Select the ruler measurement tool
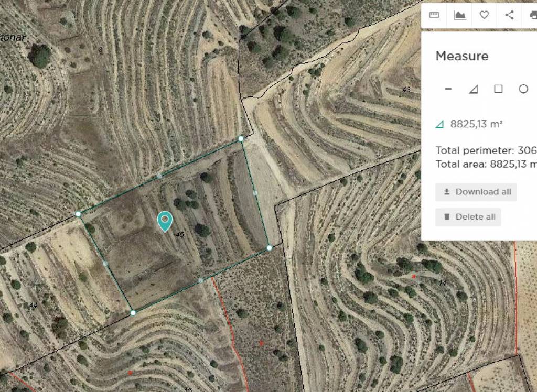 (434, 16)
